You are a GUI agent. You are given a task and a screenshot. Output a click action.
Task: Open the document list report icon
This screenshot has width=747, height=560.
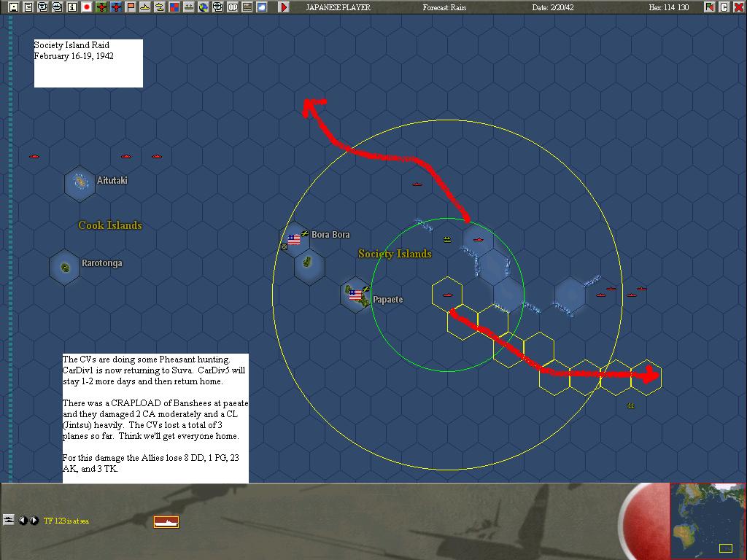[28, 7]
